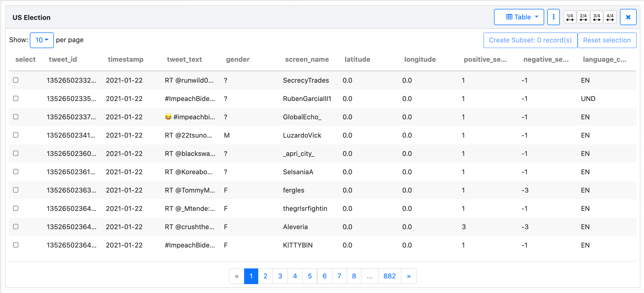
Task: Click the latitude column header
Action: [x=357, y=59]
